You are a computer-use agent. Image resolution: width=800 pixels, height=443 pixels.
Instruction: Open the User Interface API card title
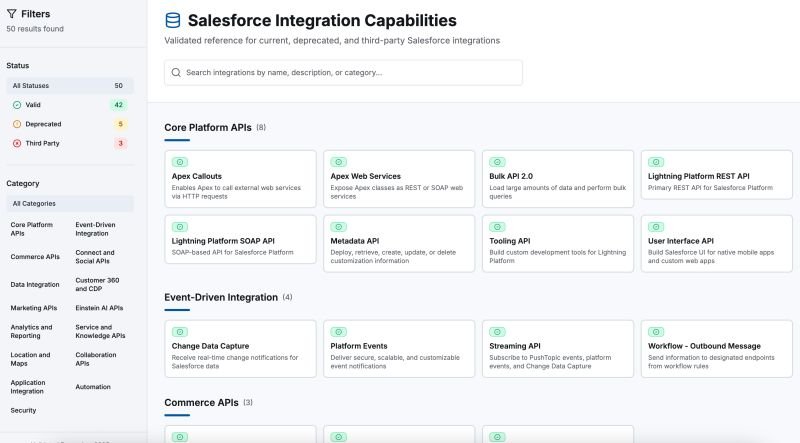(681, 241)
